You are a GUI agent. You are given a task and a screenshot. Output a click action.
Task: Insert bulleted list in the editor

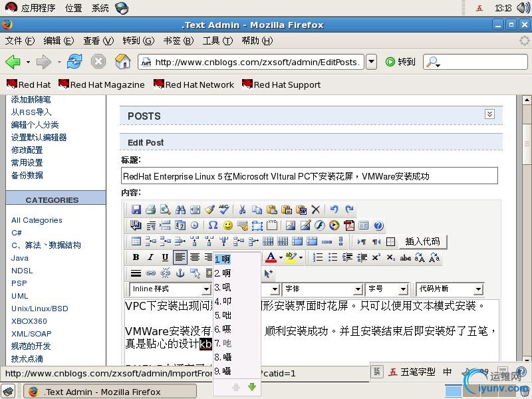click(332, 257)
